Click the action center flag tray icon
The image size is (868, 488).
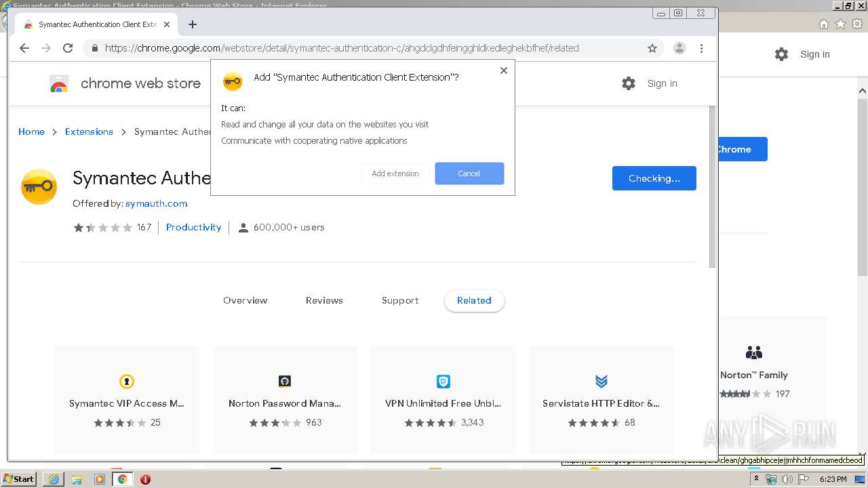coord(804,479)
